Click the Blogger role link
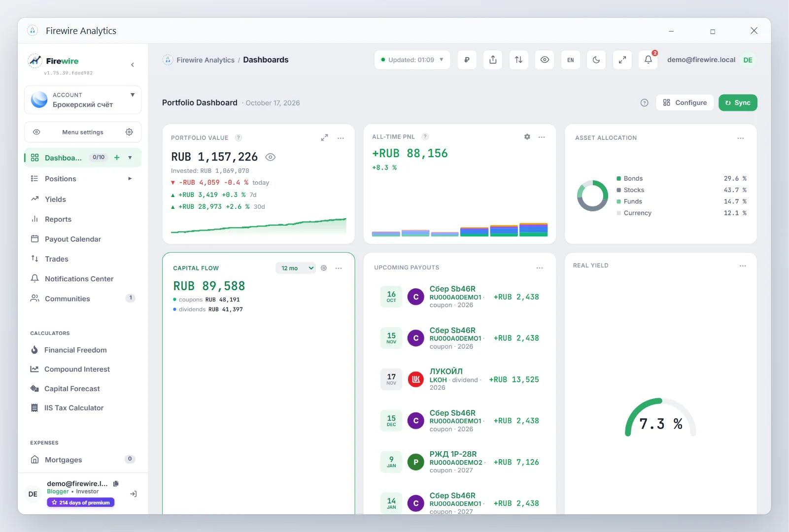The width and height of the screenshot is (789, 532). (x=58, y=492)
